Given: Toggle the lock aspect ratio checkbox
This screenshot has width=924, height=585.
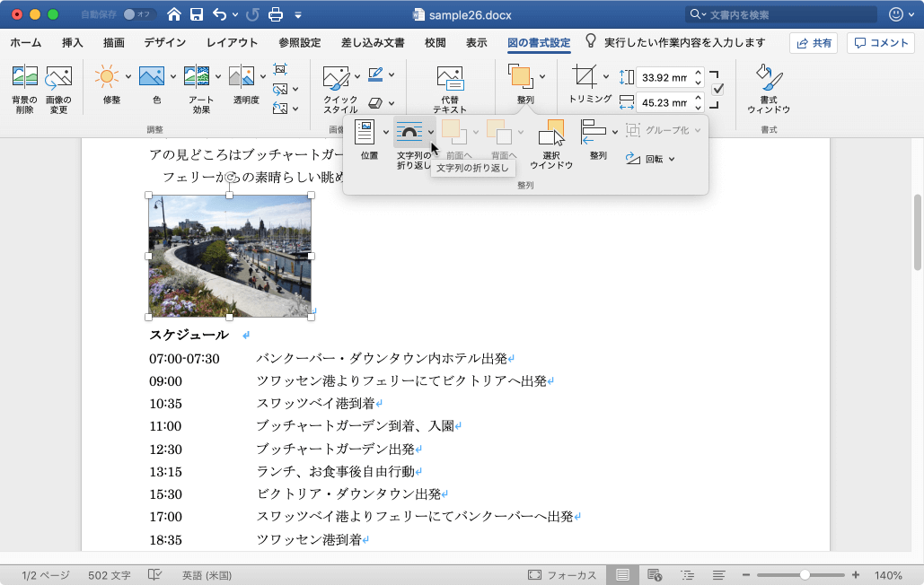Looking at the screenshot, I should pyautogui.click(x=717, y=89).
